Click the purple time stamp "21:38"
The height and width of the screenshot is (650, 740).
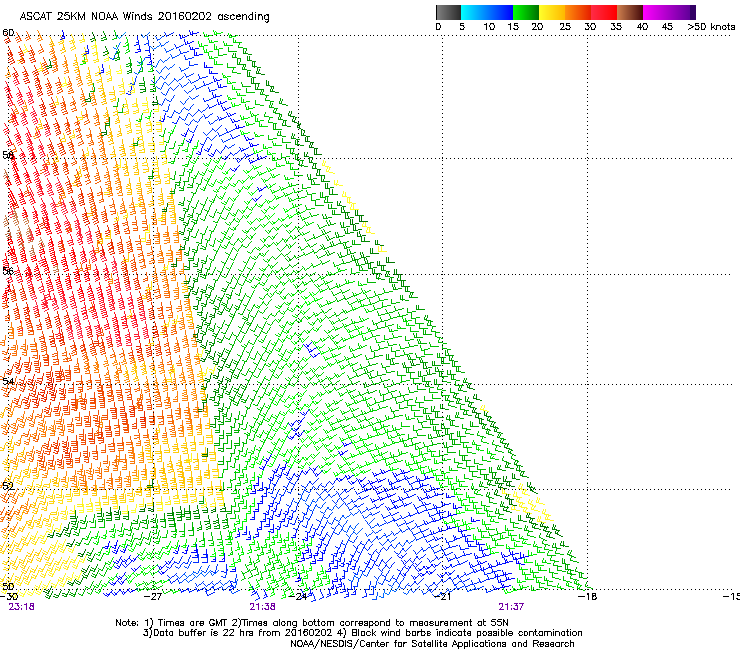coord(262,607)
